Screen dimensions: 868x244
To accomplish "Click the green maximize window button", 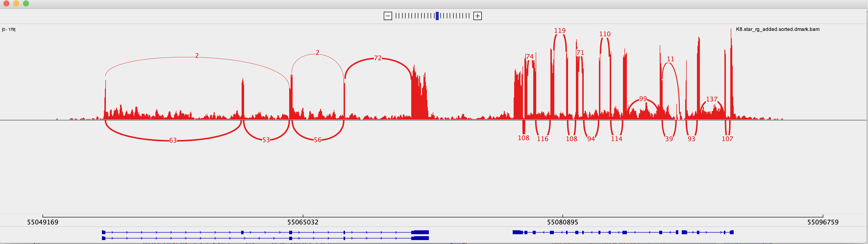I will 26,3.
